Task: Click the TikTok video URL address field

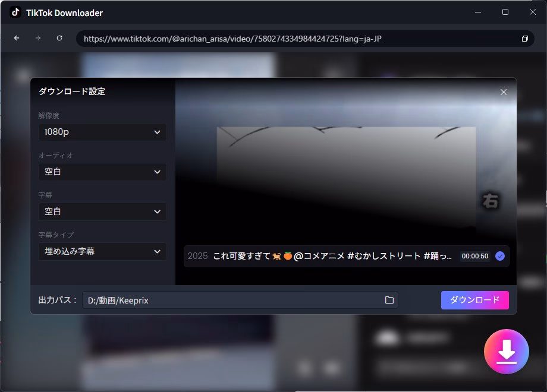Action: [x=297, y=39]
